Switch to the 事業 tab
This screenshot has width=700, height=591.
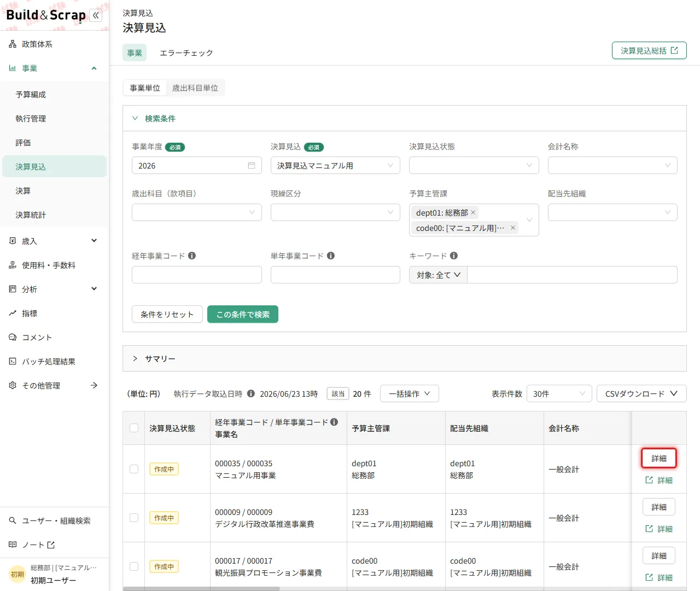(135, 53)
